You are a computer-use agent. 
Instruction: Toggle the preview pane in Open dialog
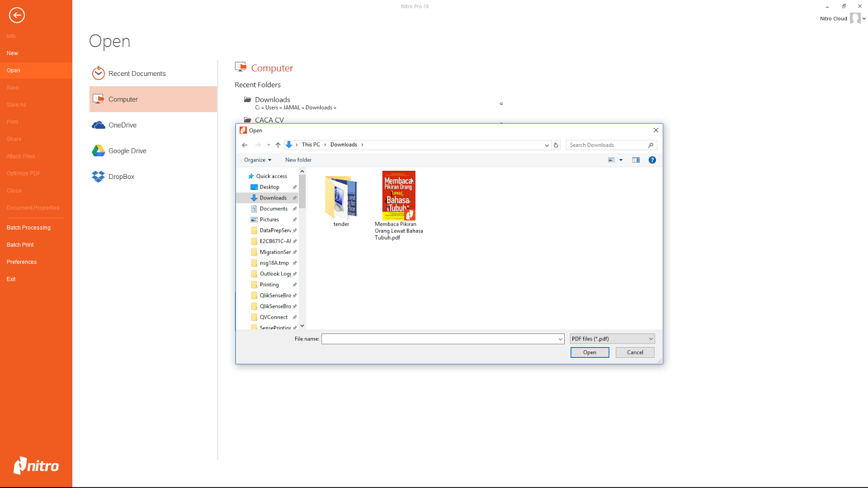[x=636, y=160]
